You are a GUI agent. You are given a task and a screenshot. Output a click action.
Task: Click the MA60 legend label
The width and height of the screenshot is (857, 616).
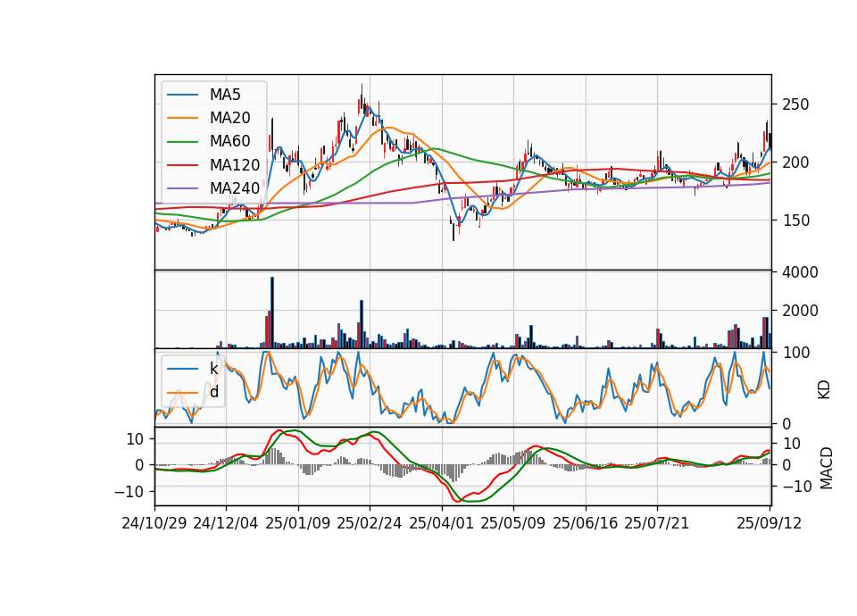(230, 141)
